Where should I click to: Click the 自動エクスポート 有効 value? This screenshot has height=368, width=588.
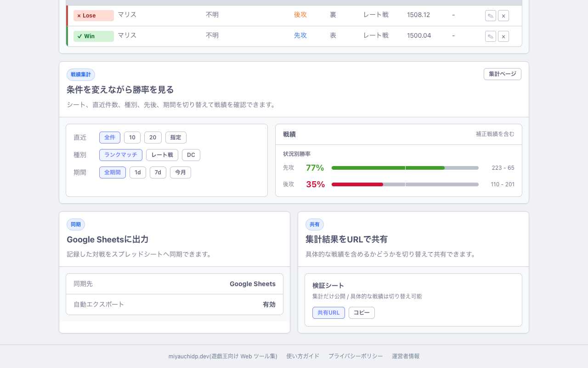coord(269,305)
